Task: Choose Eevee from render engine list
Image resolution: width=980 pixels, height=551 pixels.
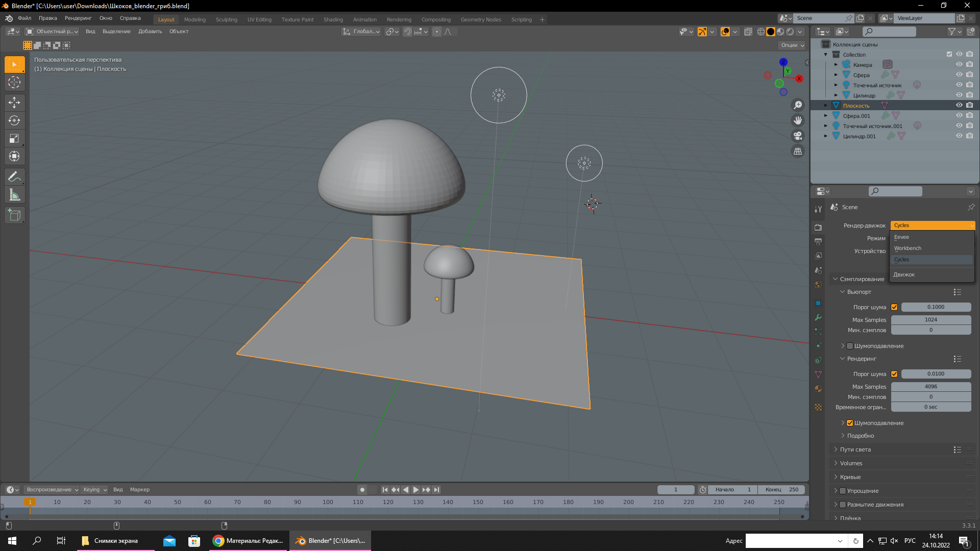Action: click(932, 237)
